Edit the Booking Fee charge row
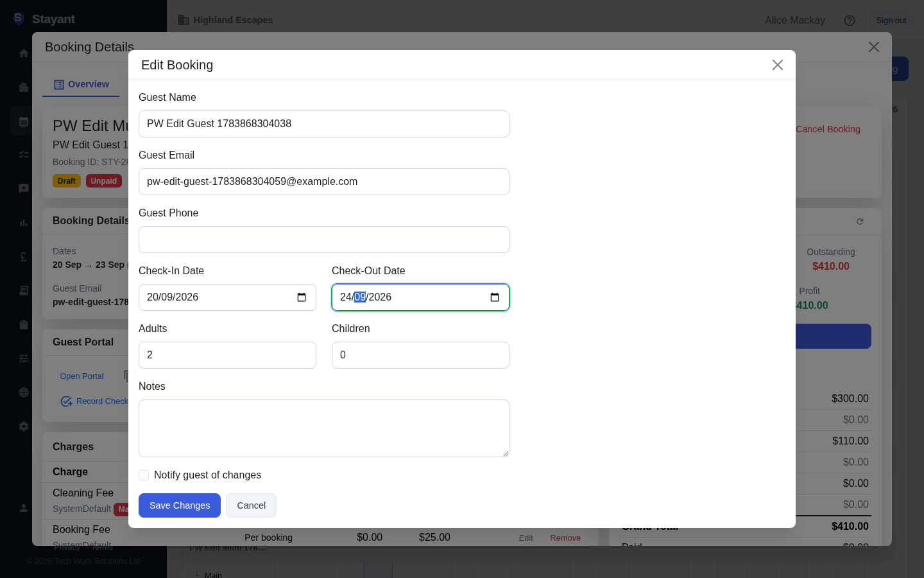The height and width of the screenshot is (578, 924). pos(526,538)
